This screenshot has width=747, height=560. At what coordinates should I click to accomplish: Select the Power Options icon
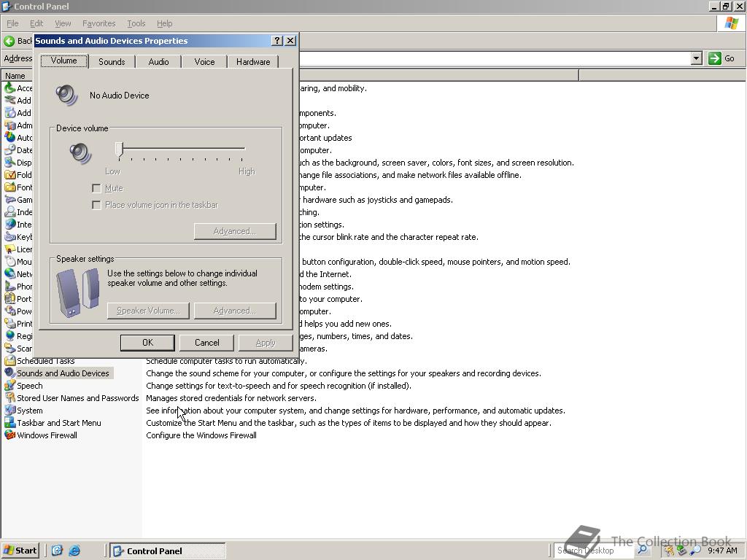[x=10, y=311]
